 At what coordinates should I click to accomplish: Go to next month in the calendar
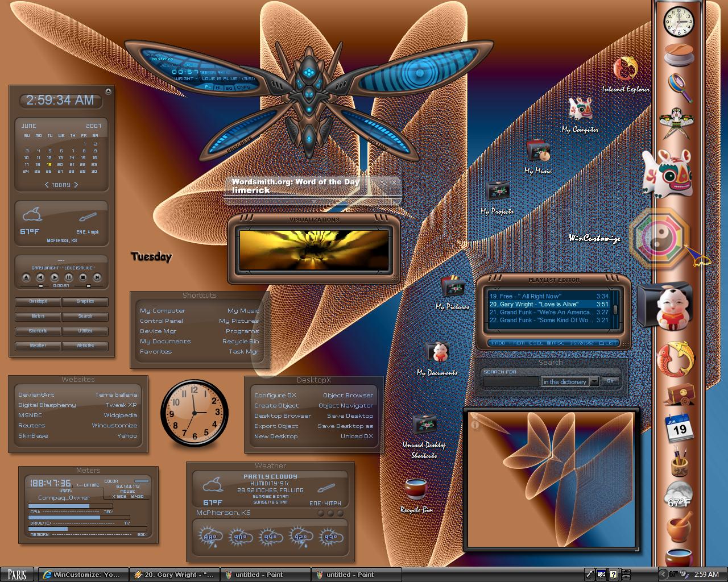pyautogui.click(x=76, y=185)
